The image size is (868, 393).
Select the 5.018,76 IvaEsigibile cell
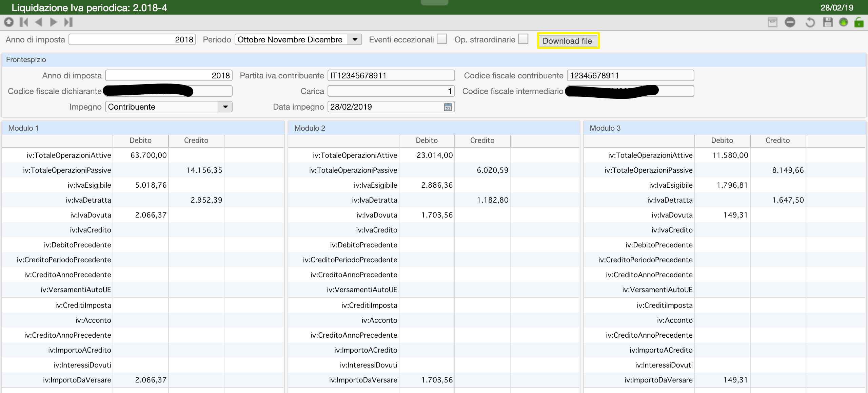(x=141, y=185)
